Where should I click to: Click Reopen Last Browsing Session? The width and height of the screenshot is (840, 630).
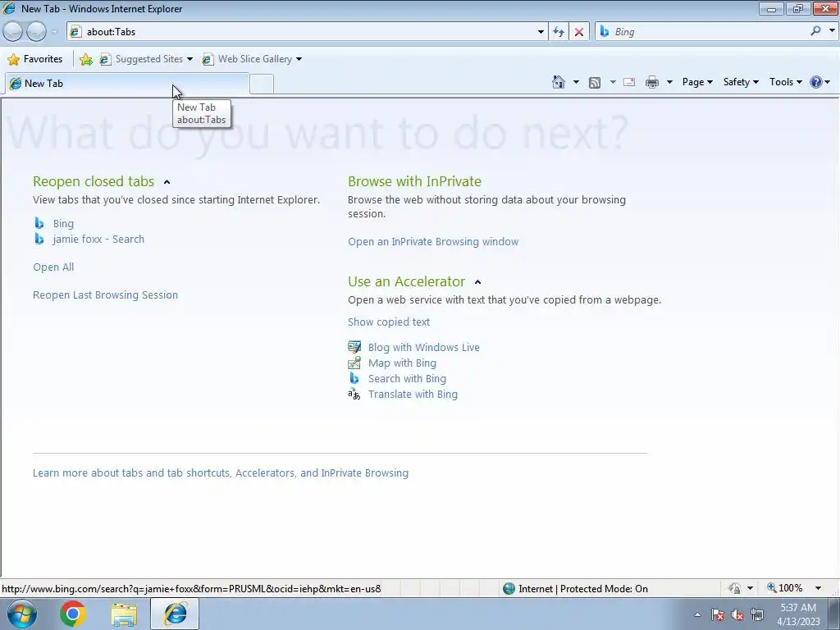[106, 294]
